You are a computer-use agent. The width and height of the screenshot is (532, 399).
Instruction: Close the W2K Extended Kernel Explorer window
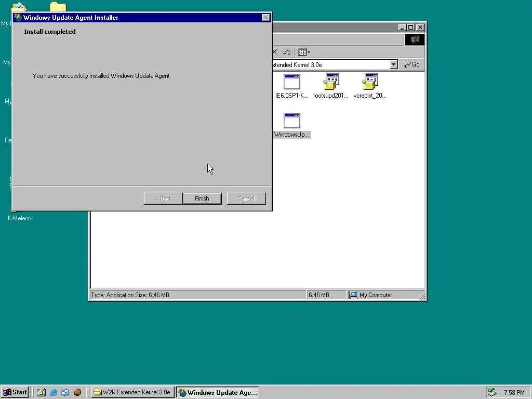coord(420,28)
